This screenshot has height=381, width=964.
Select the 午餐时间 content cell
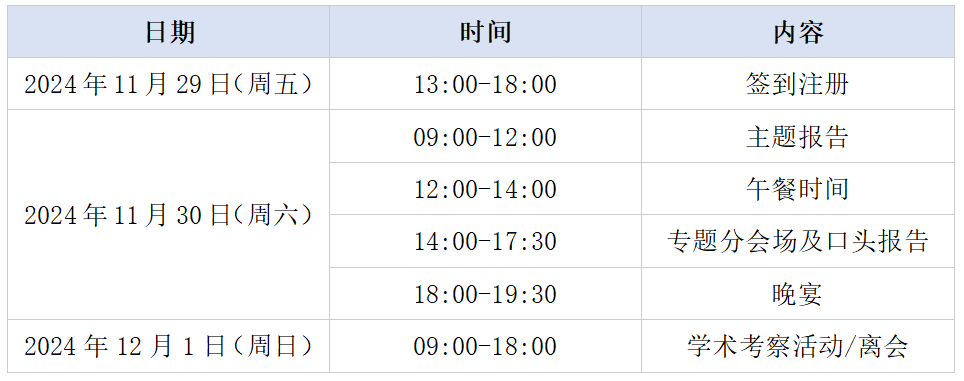coord(799,189)
